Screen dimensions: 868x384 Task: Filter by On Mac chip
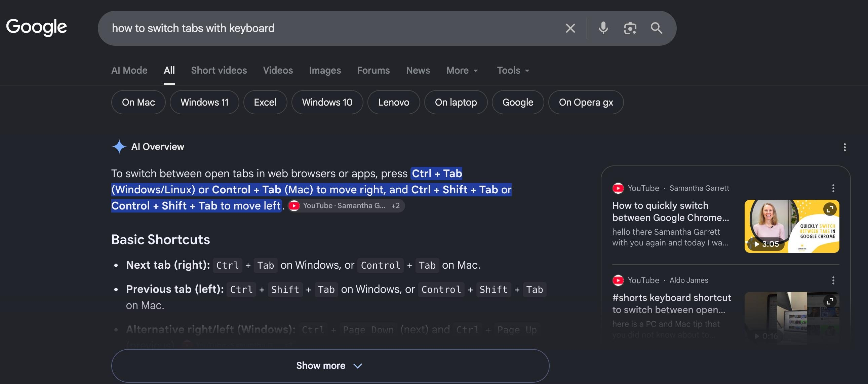click(138, 102)
